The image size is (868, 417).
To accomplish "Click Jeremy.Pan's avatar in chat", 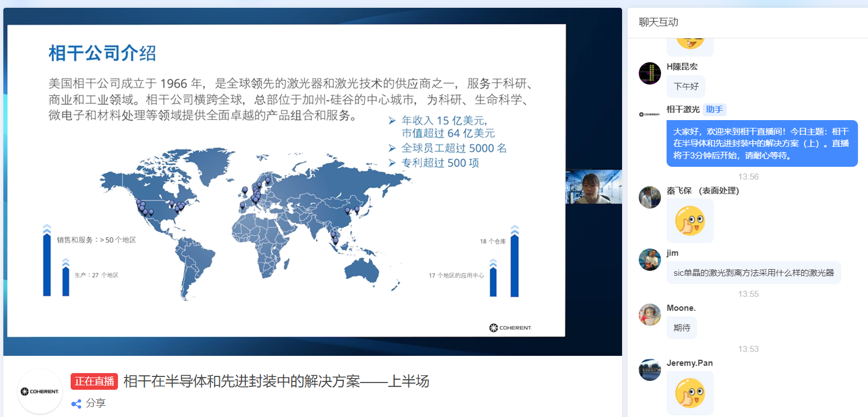I will pyautogui.click(x=649, y=370).
